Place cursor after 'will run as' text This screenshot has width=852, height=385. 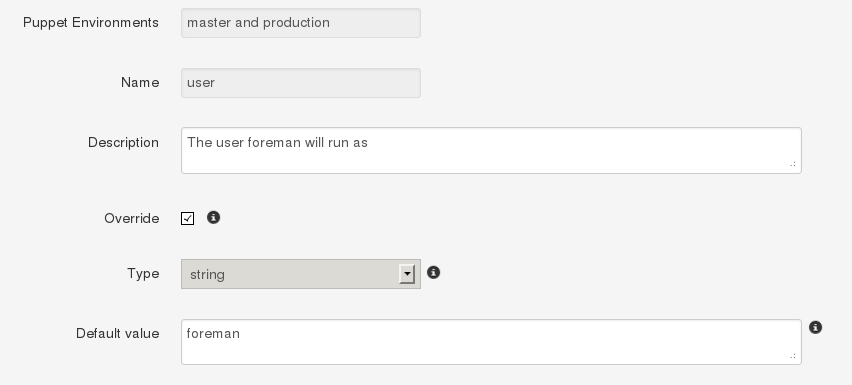tap(369, 143)
